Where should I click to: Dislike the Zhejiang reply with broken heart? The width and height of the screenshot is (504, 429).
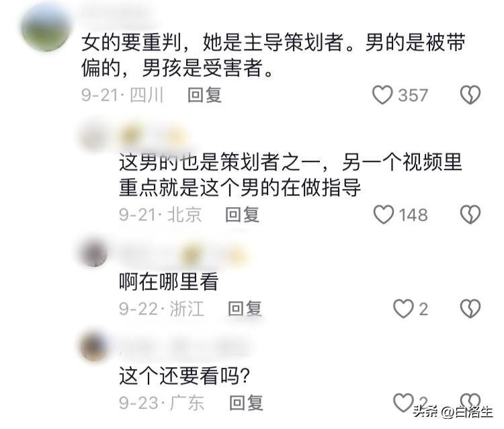470,309
